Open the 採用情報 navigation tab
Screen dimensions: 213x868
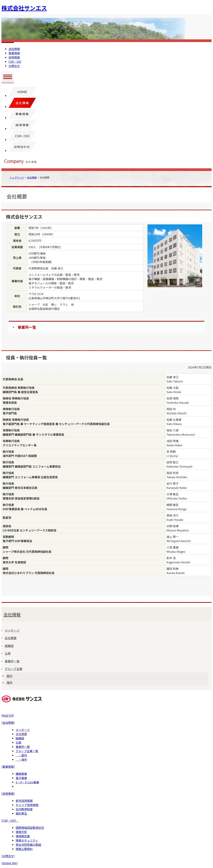(x=22, y=125)
